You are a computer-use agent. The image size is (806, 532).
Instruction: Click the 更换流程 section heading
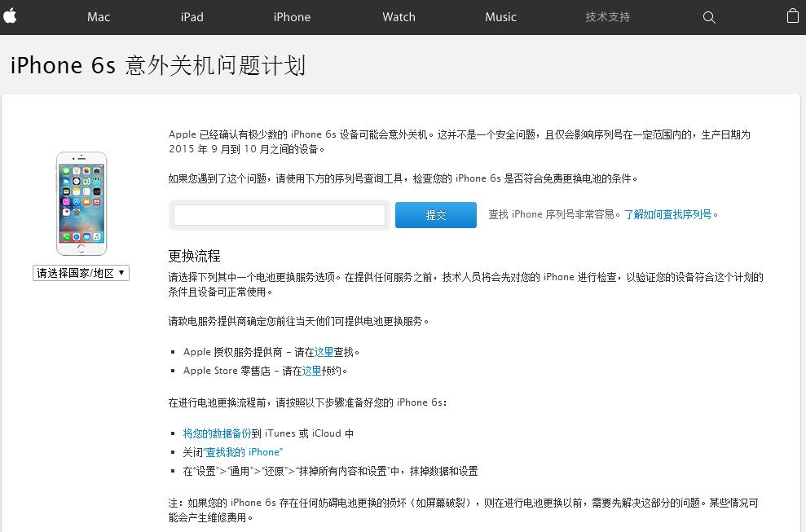coord(194,256)
